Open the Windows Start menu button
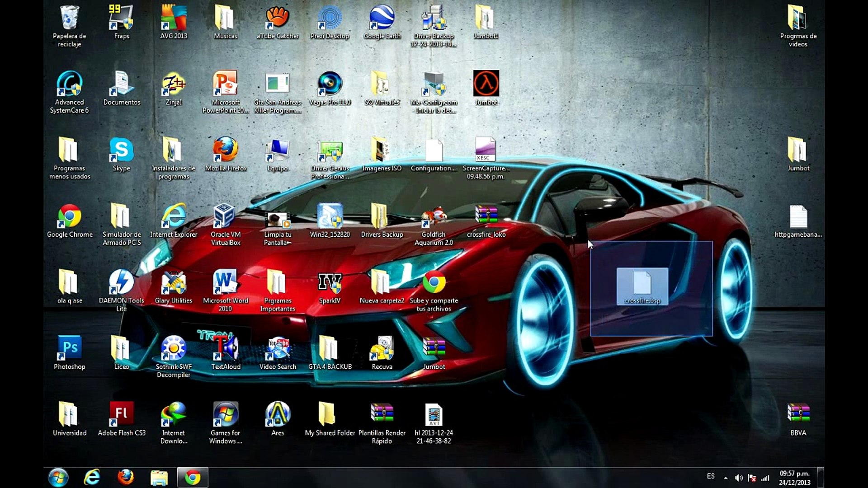The width and height of the screenshot is (868, 488). 58,477
